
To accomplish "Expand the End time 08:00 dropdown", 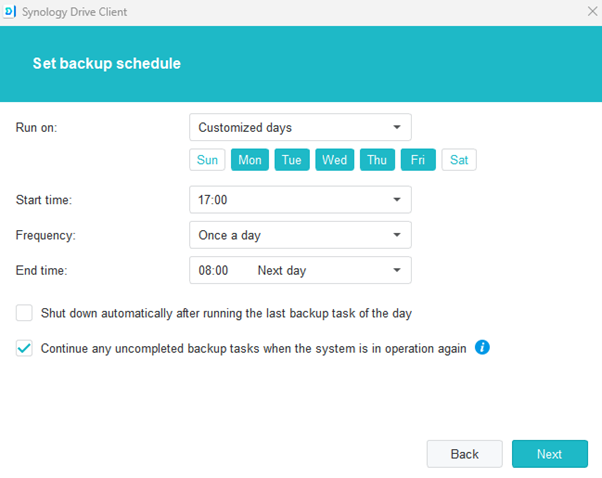I will (x=300, y=270).
